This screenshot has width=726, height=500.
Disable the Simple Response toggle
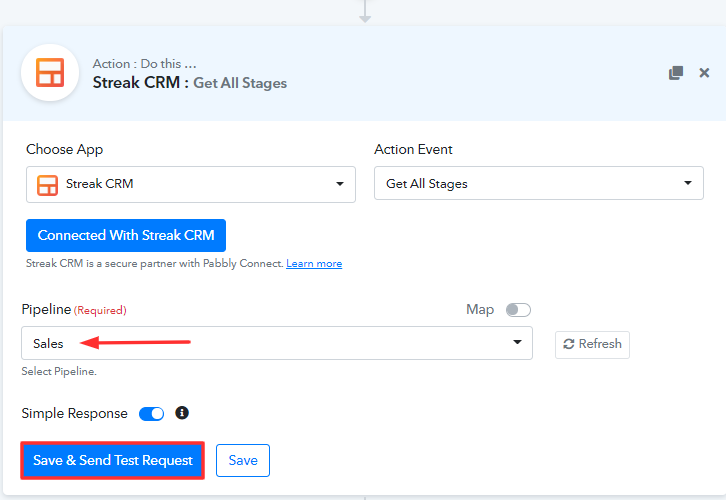pyautogui.click(x=151, y=413)
